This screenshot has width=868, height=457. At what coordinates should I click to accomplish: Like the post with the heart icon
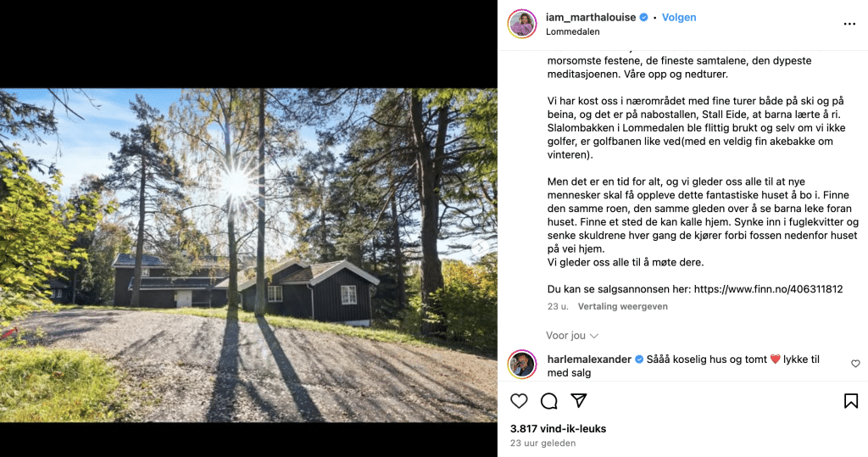click(x=519, y=400)
